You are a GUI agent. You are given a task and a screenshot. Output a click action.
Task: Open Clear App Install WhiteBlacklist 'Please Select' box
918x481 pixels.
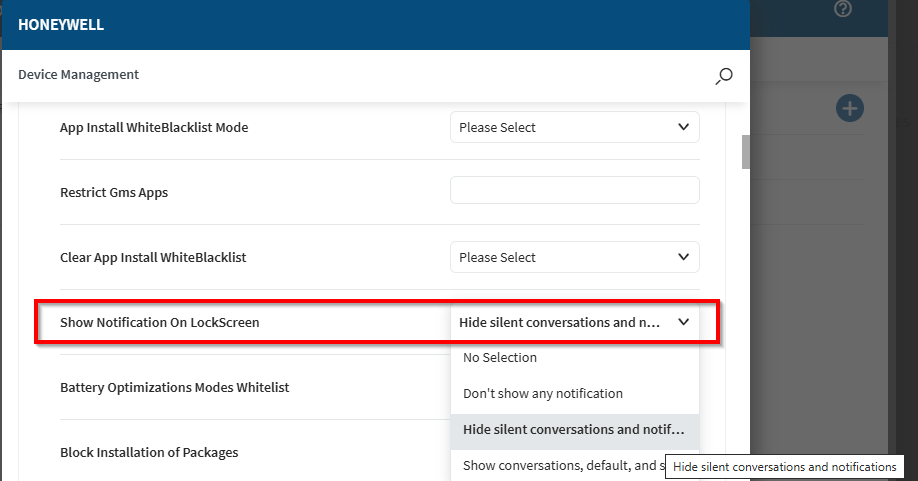coord(560,257)
